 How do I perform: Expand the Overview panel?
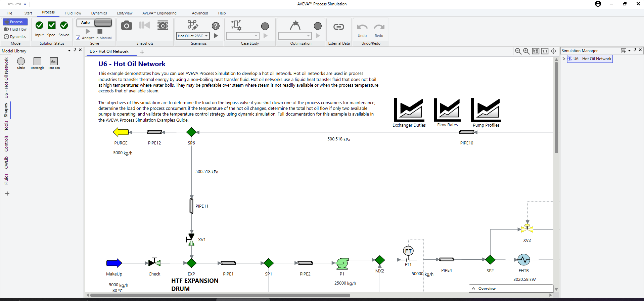(473, 289)
